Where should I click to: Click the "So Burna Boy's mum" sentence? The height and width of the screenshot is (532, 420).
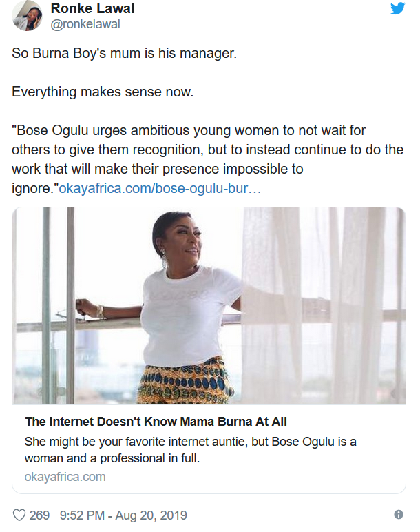coord(125,54)
